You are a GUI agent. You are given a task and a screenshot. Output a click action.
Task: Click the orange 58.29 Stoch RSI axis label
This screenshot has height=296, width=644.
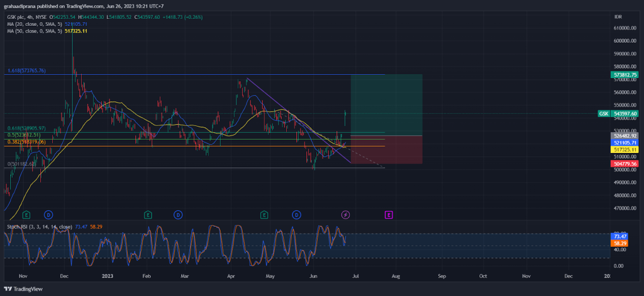pos(619,243)
